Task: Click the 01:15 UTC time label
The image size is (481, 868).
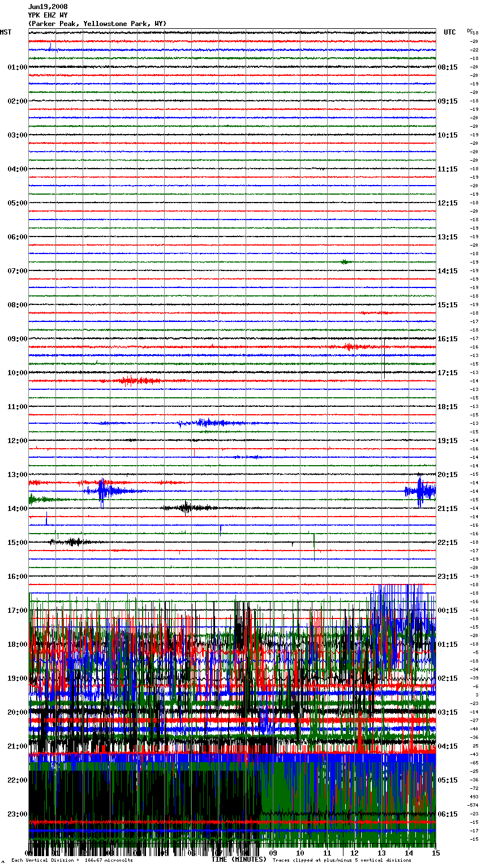Action: (448, 644)
